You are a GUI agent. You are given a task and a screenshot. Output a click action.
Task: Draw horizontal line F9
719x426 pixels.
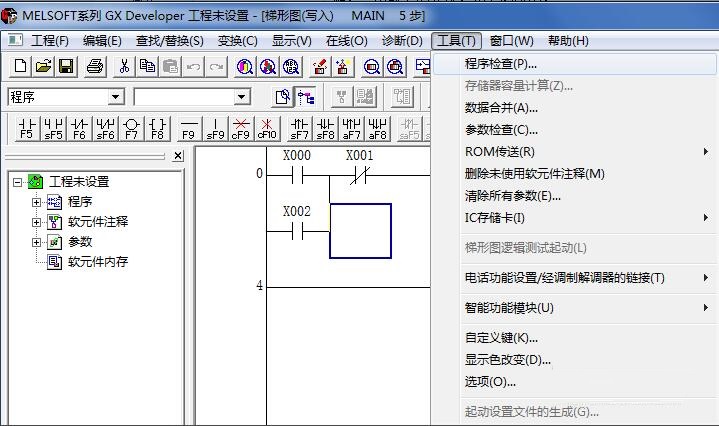[x=189, y=129]
